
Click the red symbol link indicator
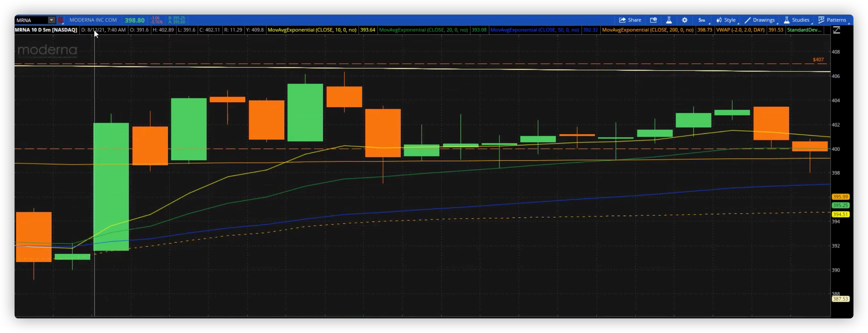pos(60,20)
